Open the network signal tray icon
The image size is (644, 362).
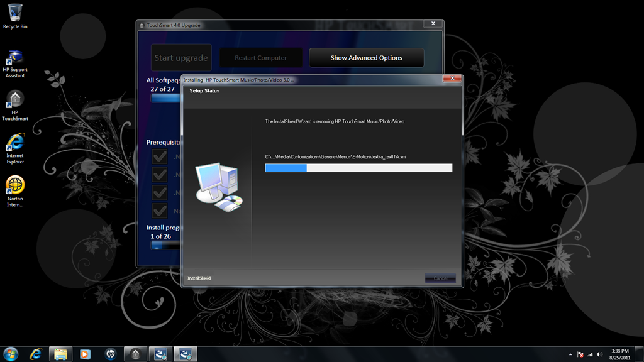590,354
